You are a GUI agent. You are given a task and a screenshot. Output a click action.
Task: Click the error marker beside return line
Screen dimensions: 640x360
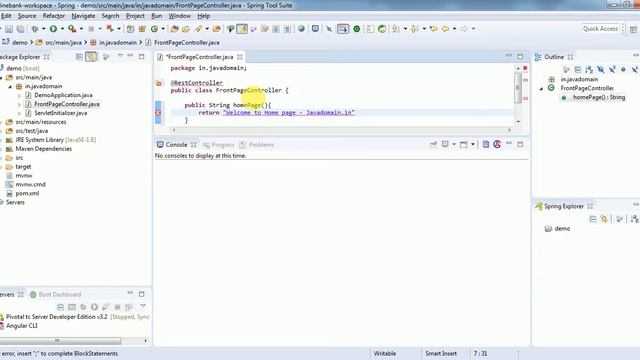pyautogui.click(x=158, y=112)
